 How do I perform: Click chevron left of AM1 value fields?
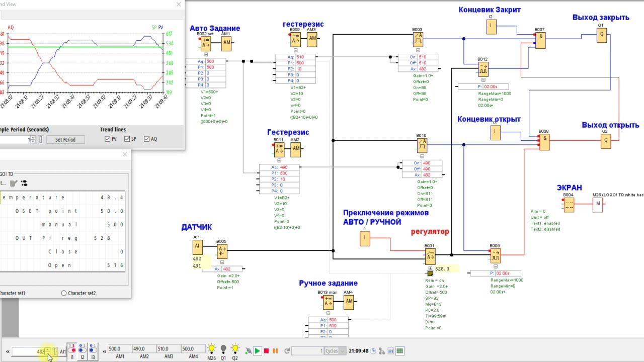click(105, 351)
